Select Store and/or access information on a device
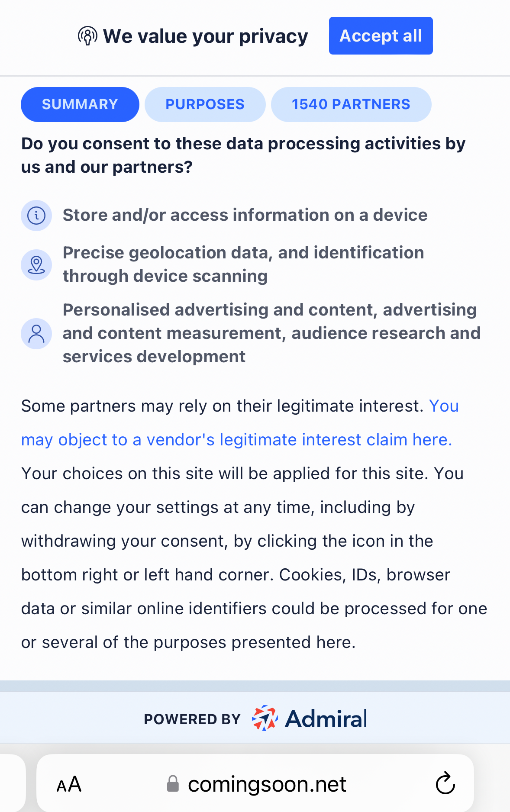The image size is (510, 812). point(245,215)
